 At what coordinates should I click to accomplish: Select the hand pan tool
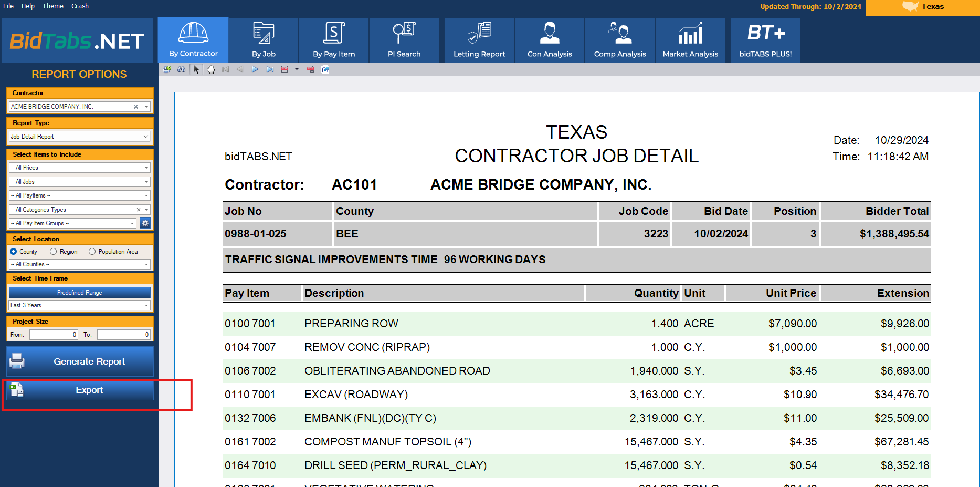point(211,69)
